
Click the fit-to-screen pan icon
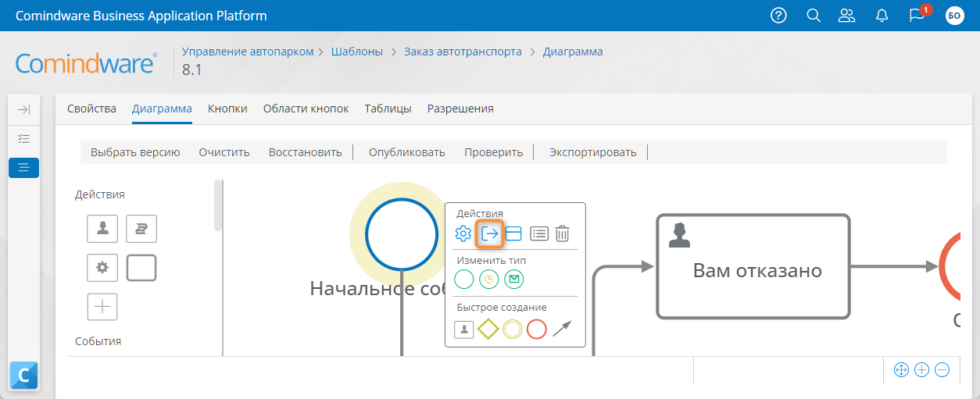[x=901, y=370]
